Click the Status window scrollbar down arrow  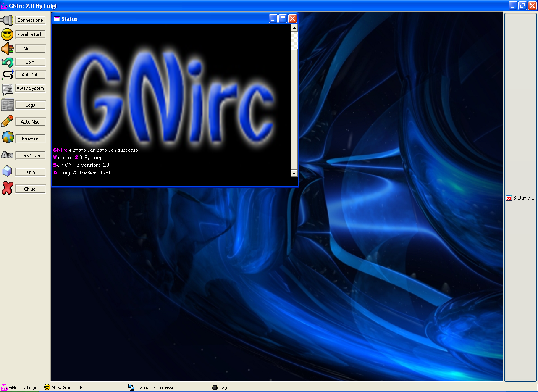(x=294, y=173)
